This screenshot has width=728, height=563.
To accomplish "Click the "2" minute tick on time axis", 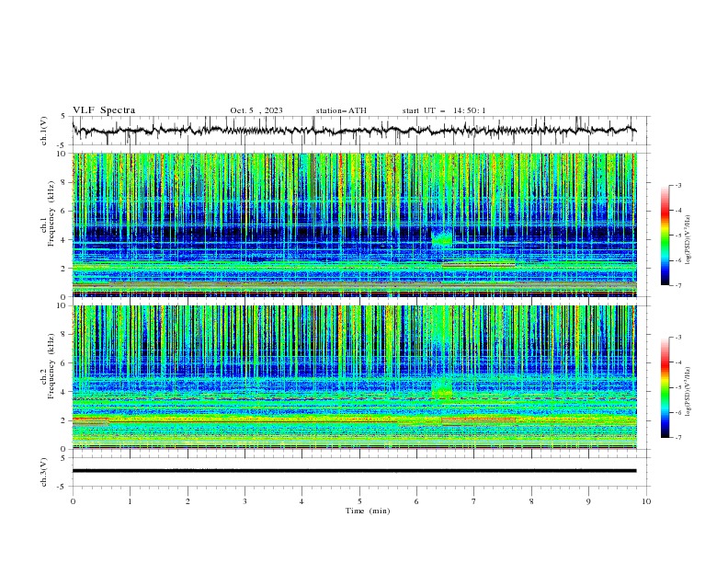I will tap(188, 501).
